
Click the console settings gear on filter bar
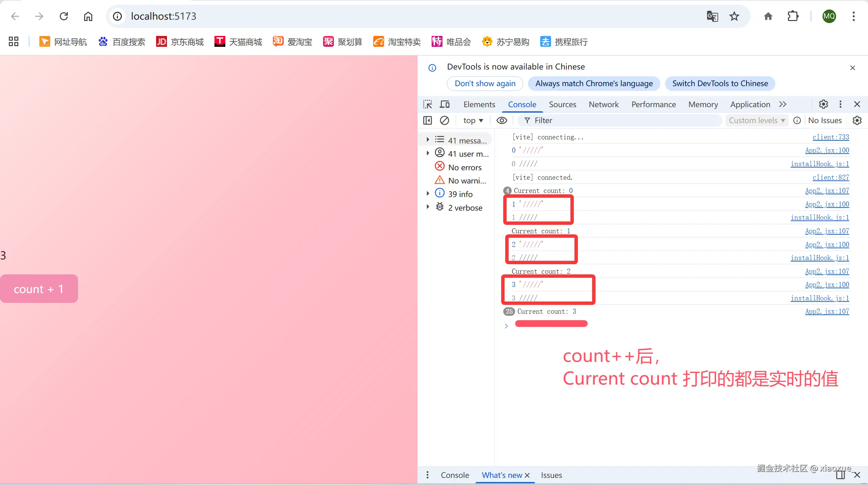(x=857, y=120)
